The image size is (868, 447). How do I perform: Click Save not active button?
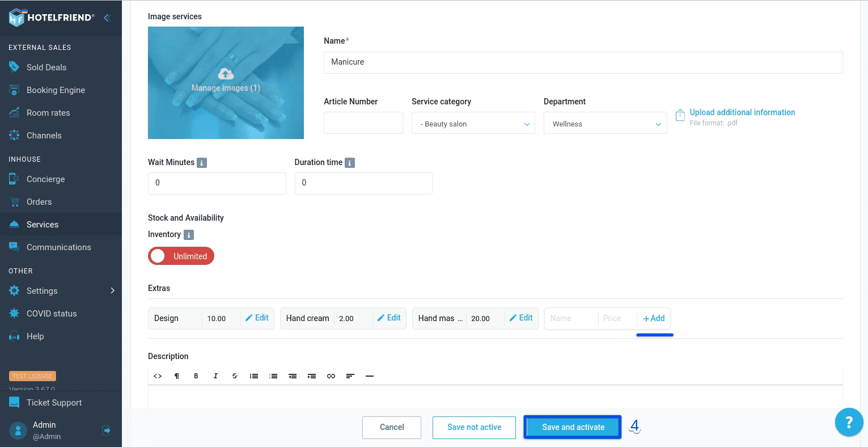[474, 427]
